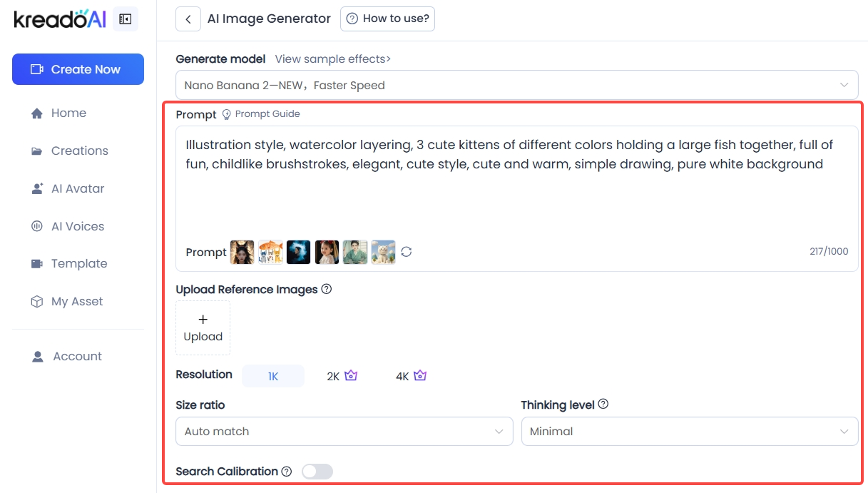This screenshot has width=868, height=493.
Task: Open AI Voices from the sidebar
Action: tap(77, 226)
